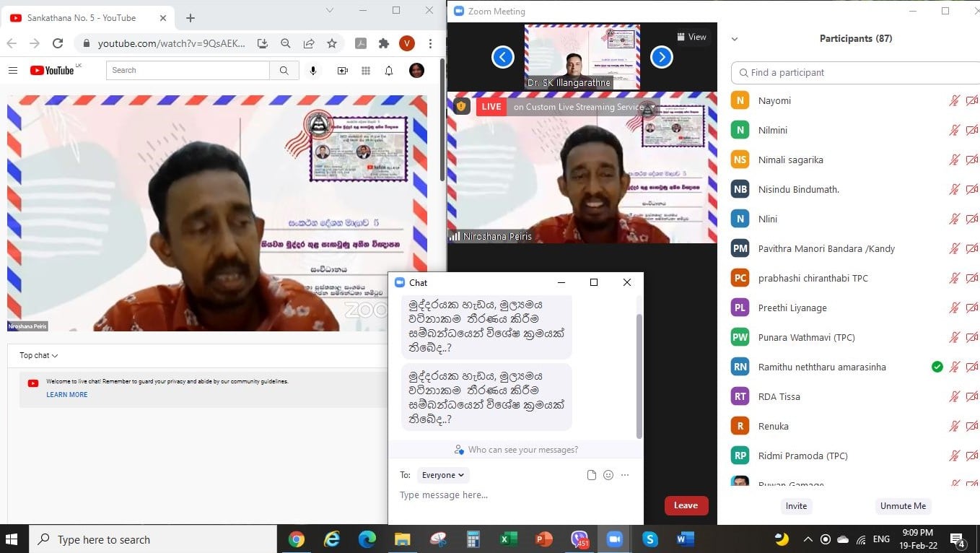Open YouTube notifications bell
The image size is (980, 553).
pos(389,70)
